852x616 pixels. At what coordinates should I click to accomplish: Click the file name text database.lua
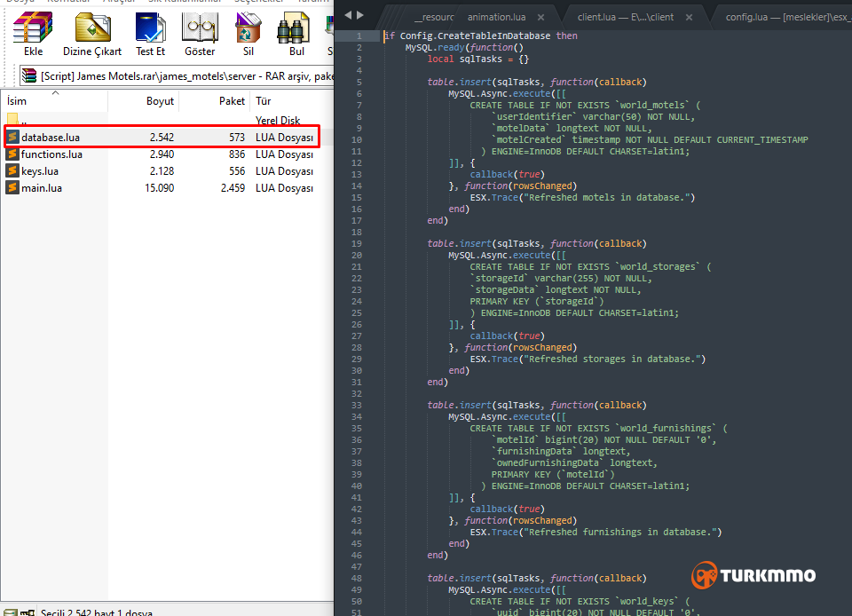(51, 138)
